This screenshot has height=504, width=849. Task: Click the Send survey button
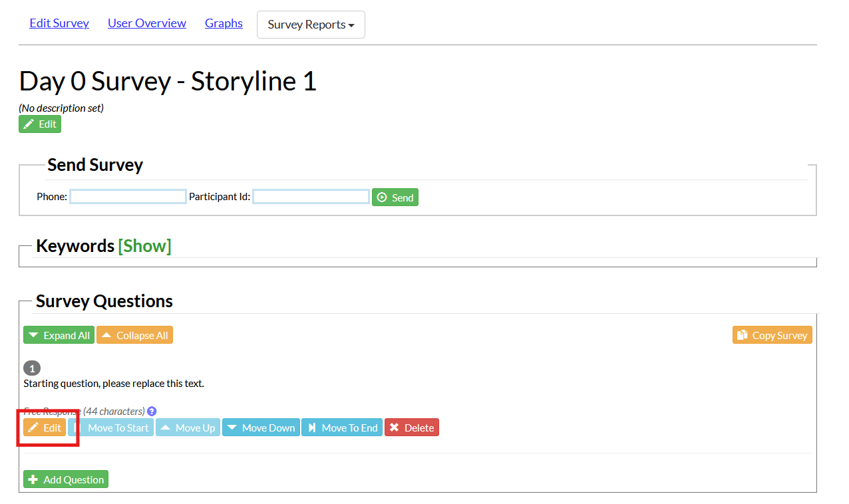point(395,197)
